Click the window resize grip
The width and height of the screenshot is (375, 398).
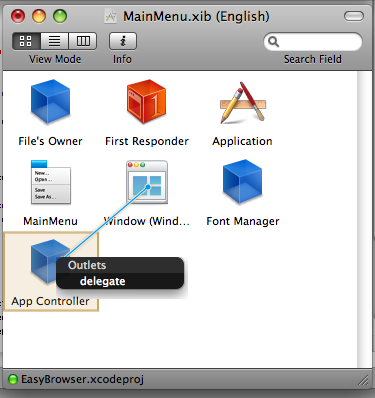tap(363, 380)
